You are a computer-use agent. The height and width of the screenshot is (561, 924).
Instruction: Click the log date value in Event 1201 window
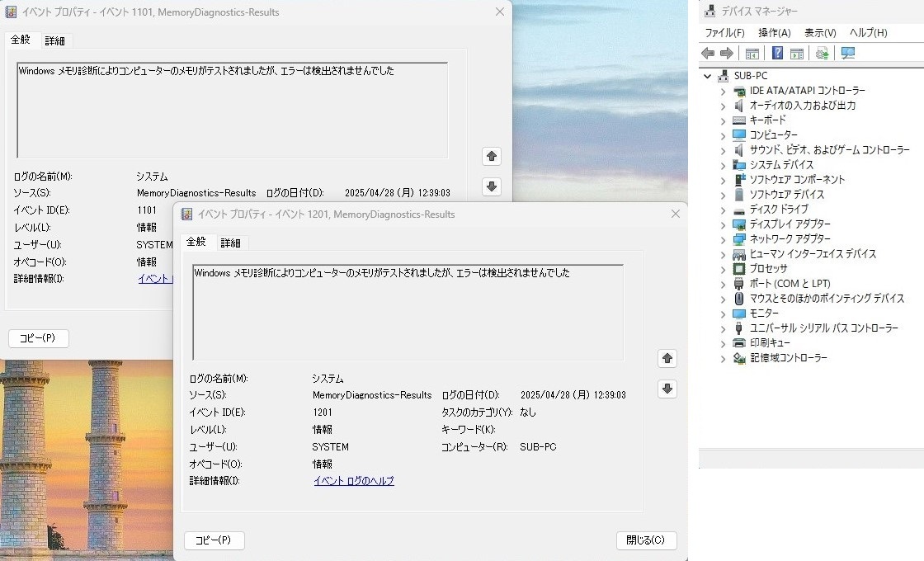[573, 395]
